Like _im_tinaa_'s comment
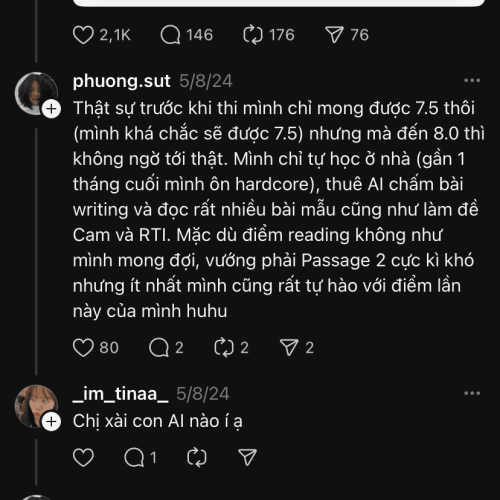The image size is (500, 500). click(83, 457)
